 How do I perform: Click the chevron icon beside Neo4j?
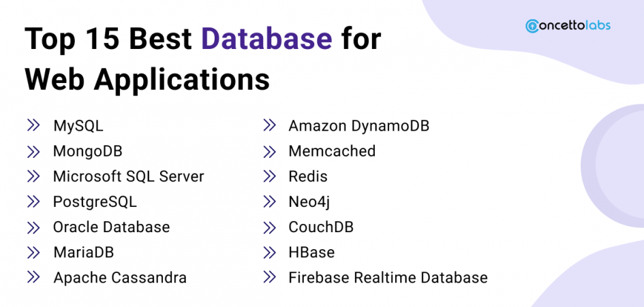tap(270, 201)
